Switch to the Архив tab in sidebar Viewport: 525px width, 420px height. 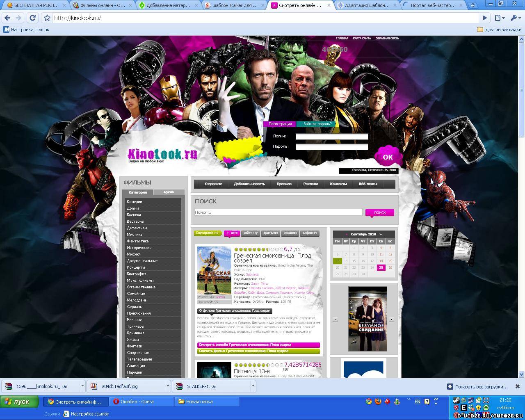tap(169, 192)
